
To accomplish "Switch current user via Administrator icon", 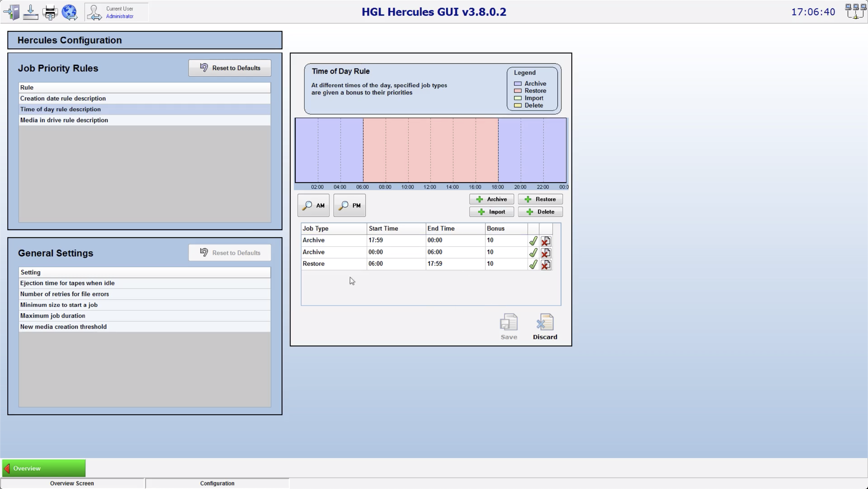I will 94,12.
